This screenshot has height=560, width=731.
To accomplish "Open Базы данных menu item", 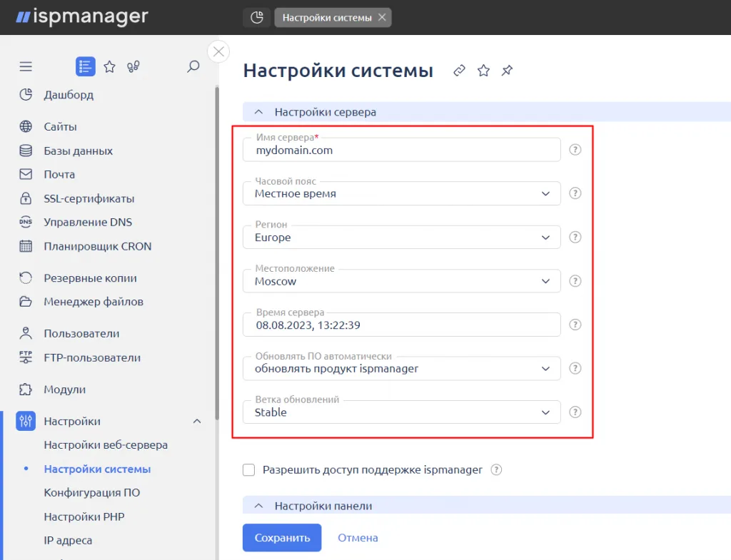I will 78,151.
